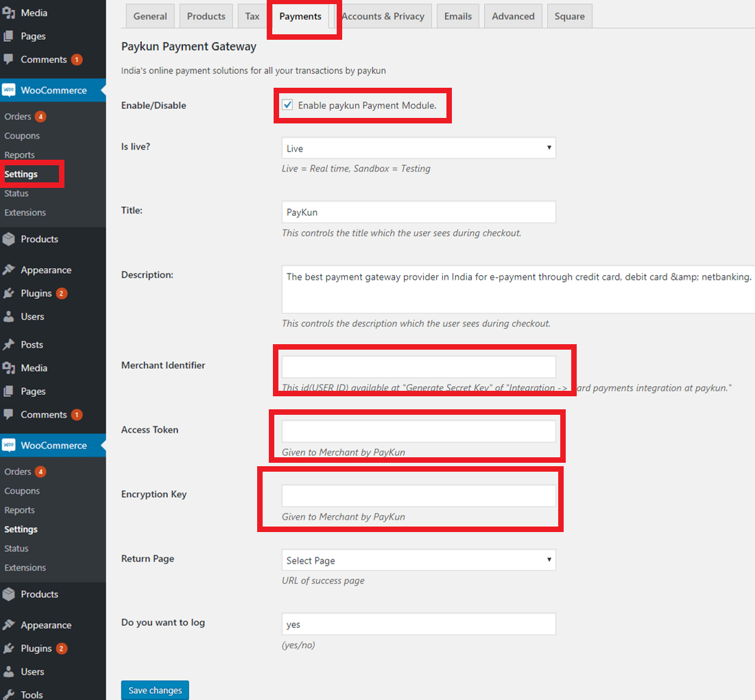Focus the Access Token input field

(418, 431)
